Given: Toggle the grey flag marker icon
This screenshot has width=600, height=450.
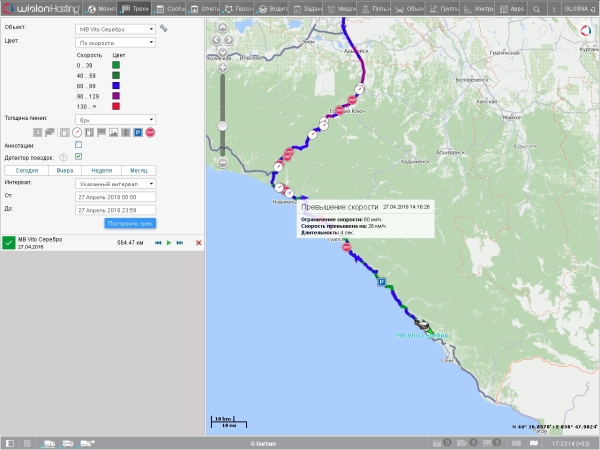Looking at the screenshot, I should point(101,132).
